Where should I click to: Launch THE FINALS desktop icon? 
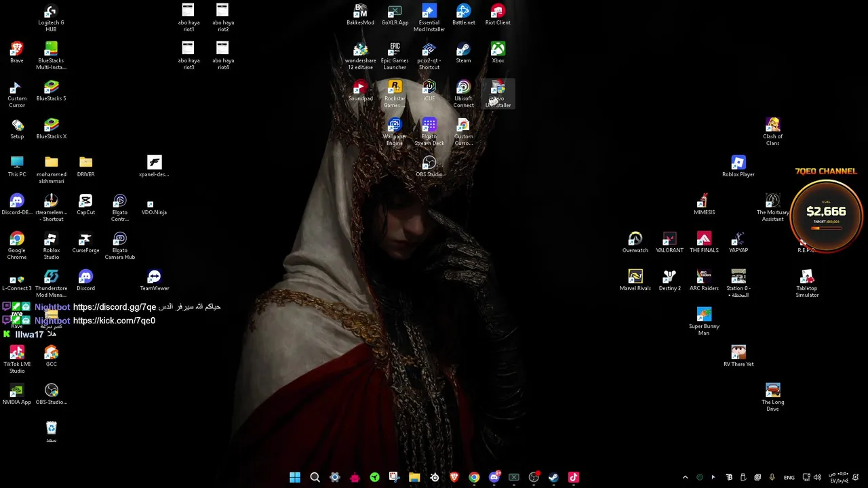(x=704, y=243)
